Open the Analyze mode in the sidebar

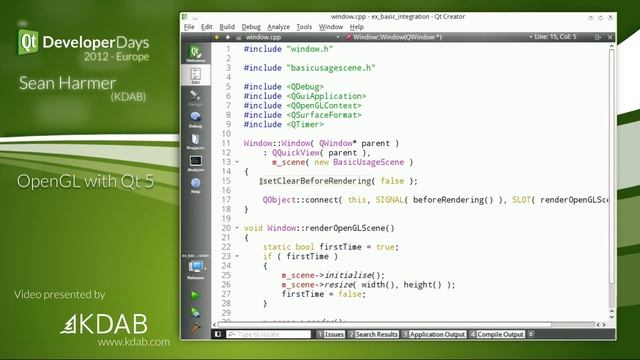[196, 164]
